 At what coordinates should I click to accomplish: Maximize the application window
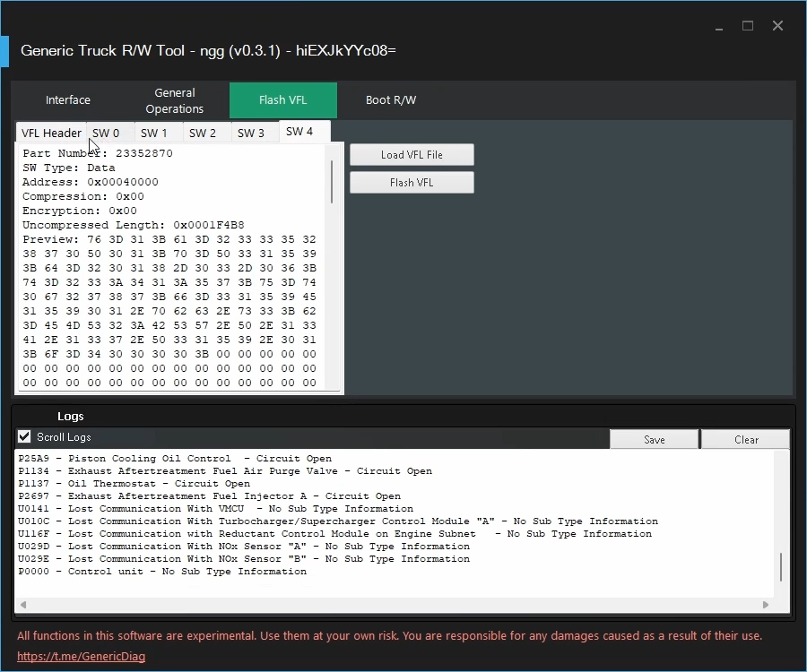coord(748,26)
